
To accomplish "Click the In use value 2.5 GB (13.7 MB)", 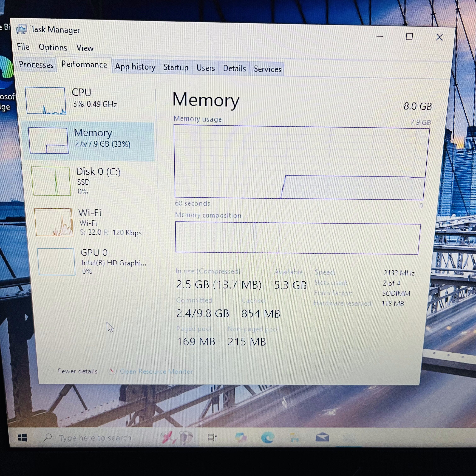I will [x=219, y=285].
